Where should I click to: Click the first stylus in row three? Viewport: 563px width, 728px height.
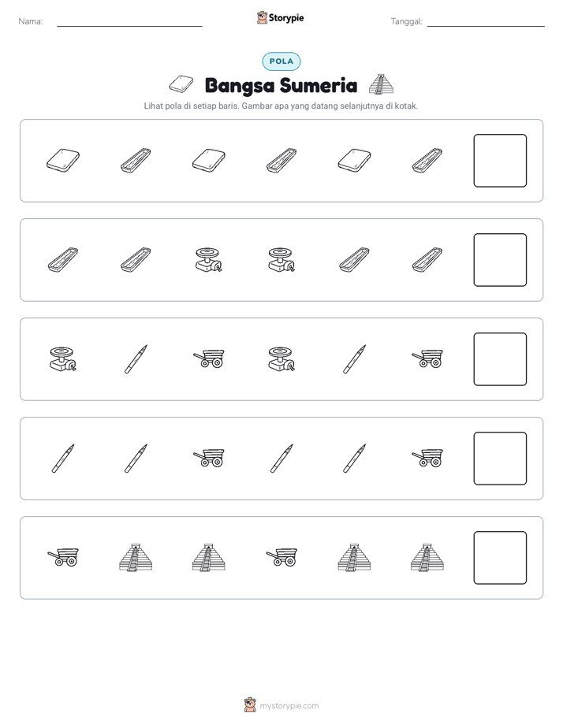pyautogui.click(x=136, y=359)
